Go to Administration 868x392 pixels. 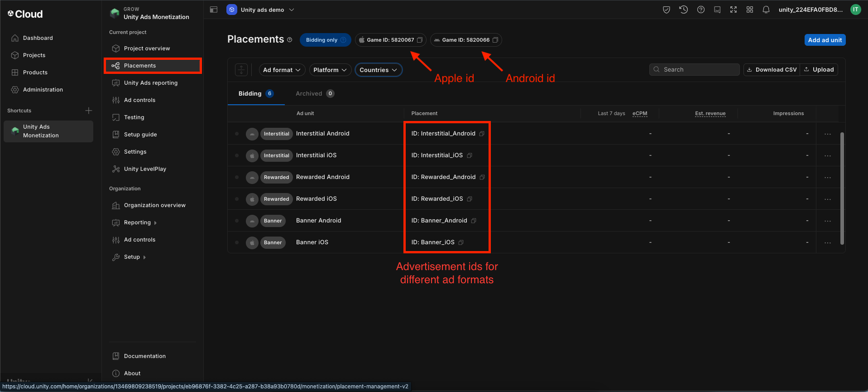click(x=48, y=90)
